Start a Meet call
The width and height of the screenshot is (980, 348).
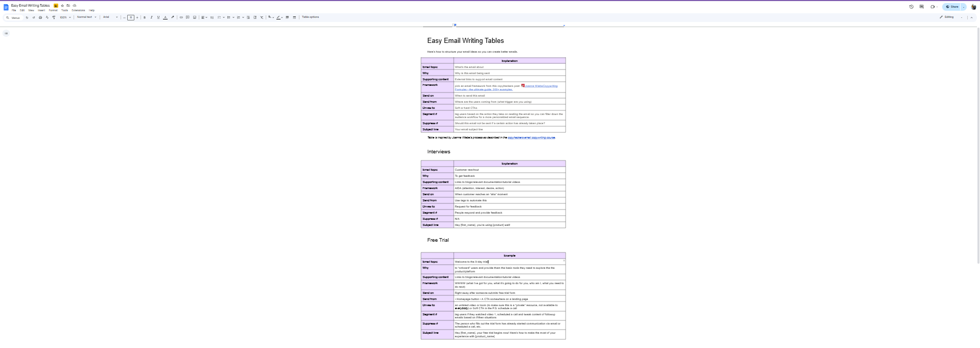934,7
